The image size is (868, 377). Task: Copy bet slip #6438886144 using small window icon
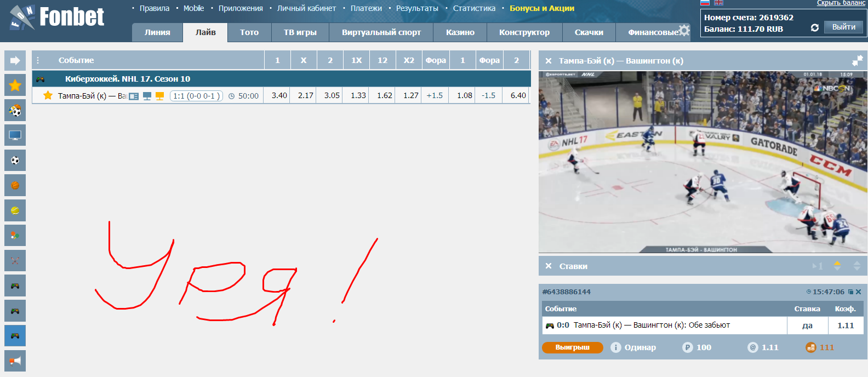tap(850, 292)
